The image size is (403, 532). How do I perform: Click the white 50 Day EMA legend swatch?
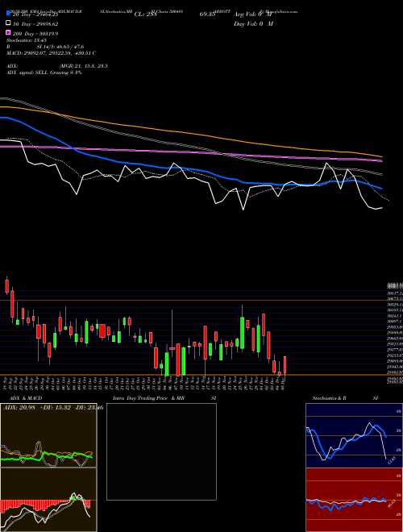tap(9, 23)
